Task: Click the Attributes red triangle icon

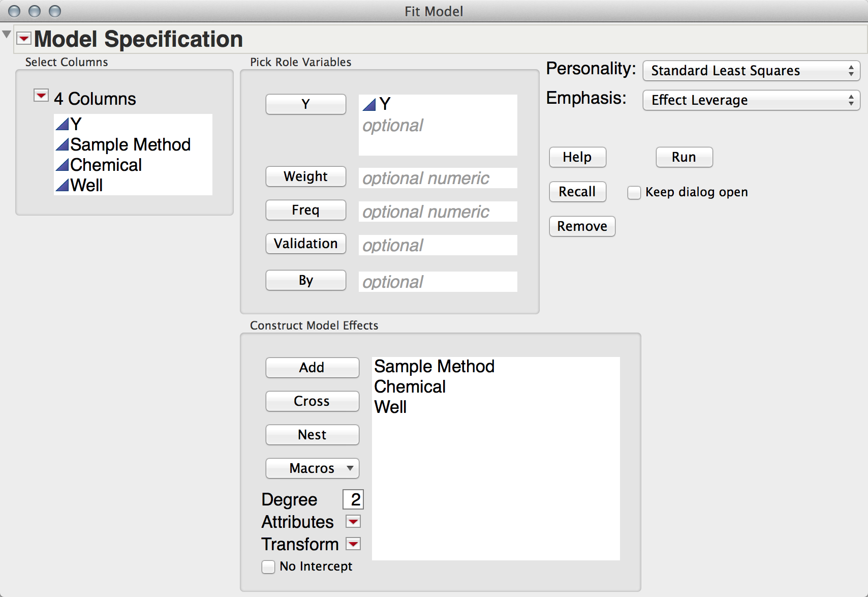Action: point(353,522)
